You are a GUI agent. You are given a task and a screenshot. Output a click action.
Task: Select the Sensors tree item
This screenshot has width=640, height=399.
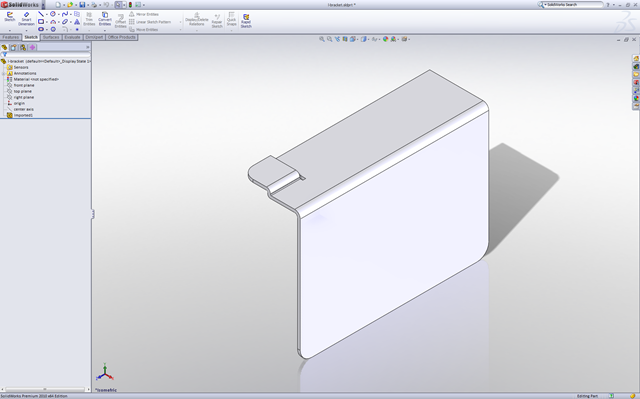pyautogui.click(x=21, y=67)
